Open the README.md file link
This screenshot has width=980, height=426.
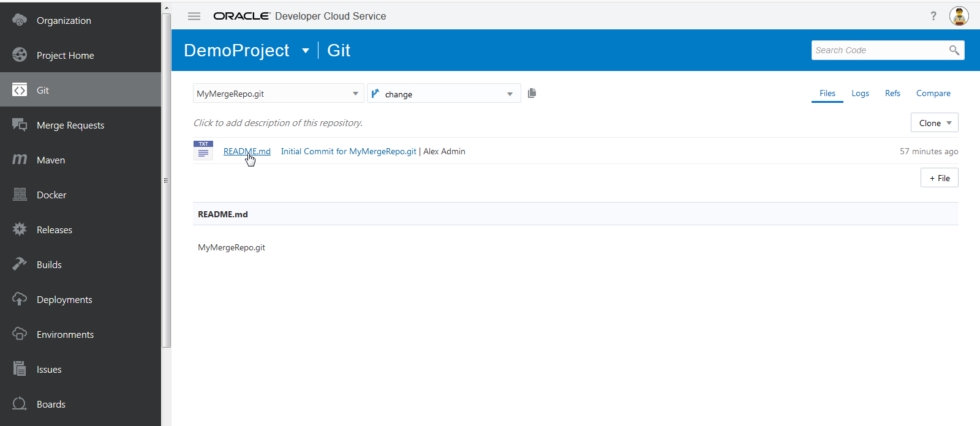(247, 151)
